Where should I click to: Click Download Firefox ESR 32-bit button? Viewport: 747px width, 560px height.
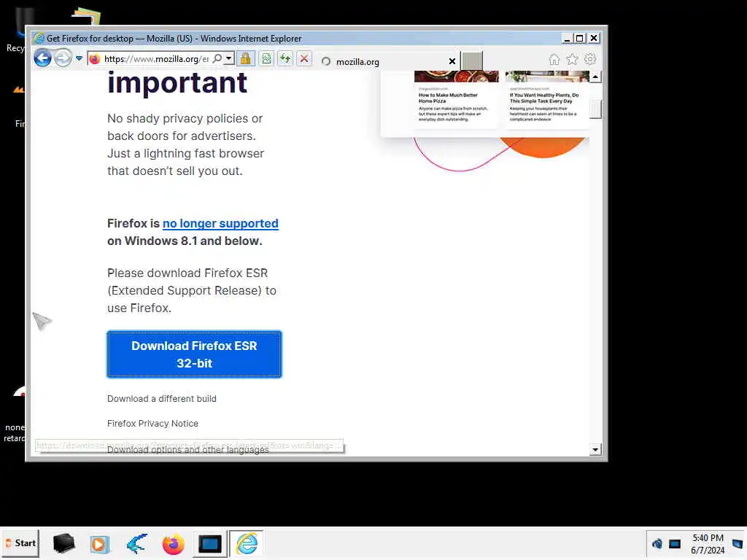point(194,354)
